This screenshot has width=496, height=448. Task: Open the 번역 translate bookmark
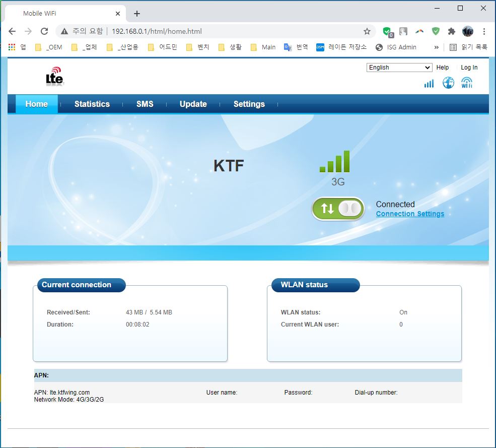(296, 47)
